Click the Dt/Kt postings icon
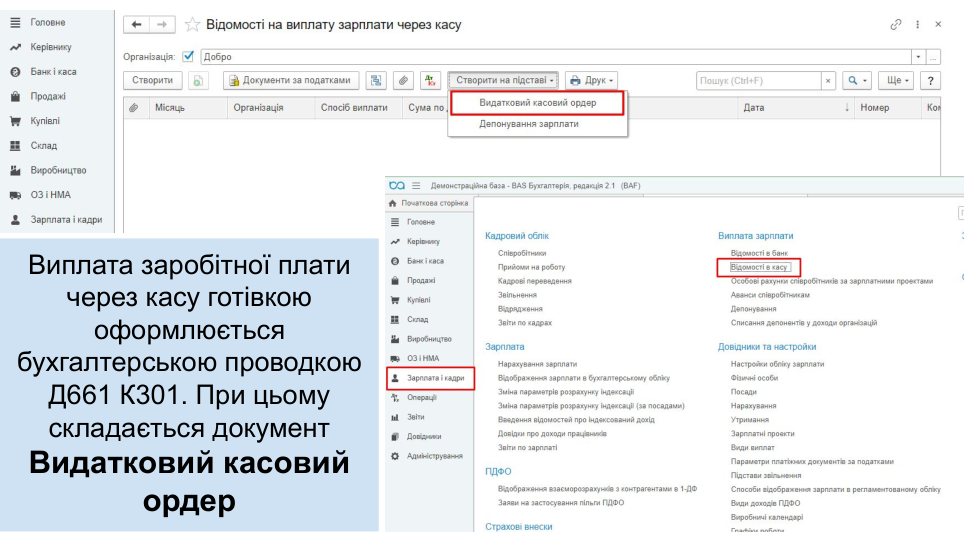The image size is (978, 550). pyautogui.click(x=430, y=81)
